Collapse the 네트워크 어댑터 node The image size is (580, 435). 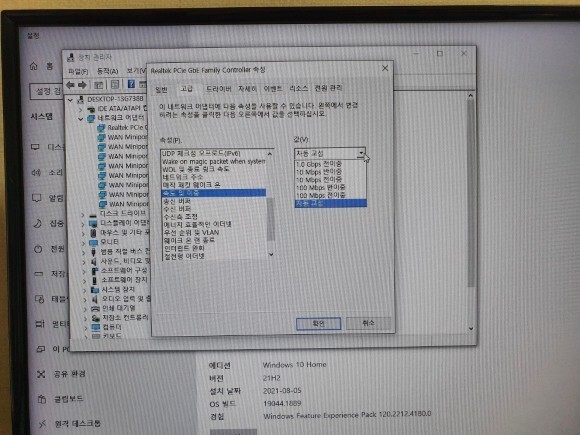pyautogui.click(x=80, y=119)
